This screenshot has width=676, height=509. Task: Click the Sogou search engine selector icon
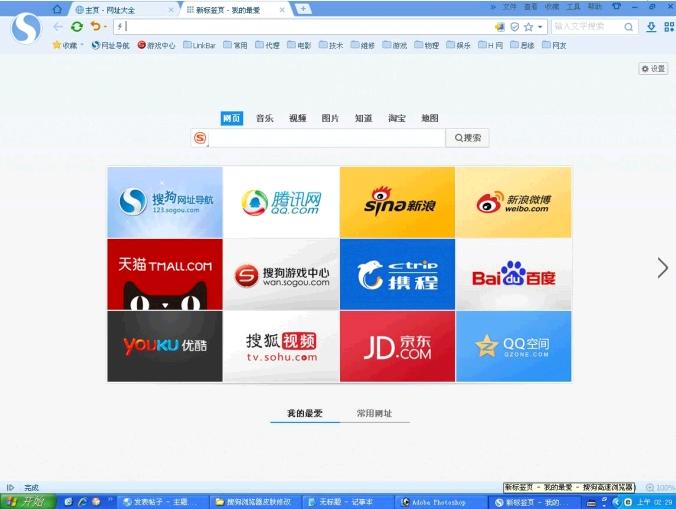click(x=200, y=138)
